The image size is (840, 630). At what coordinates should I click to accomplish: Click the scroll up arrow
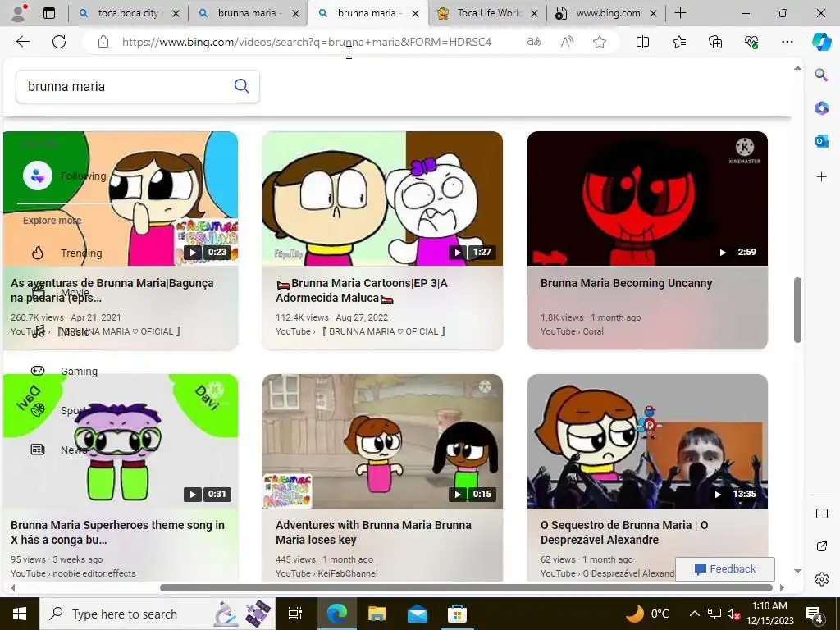pos(797,68)
